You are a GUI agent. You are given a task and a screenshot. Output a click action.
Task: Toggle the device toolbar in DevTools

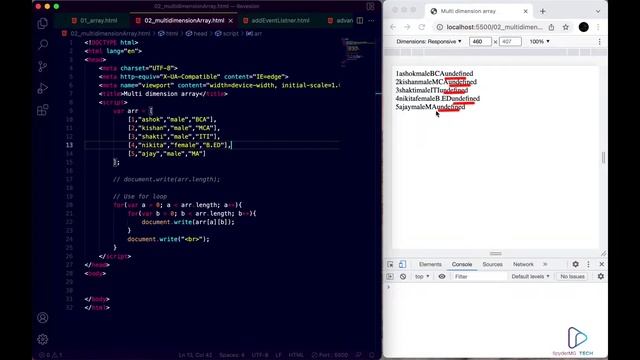[402, 264]
